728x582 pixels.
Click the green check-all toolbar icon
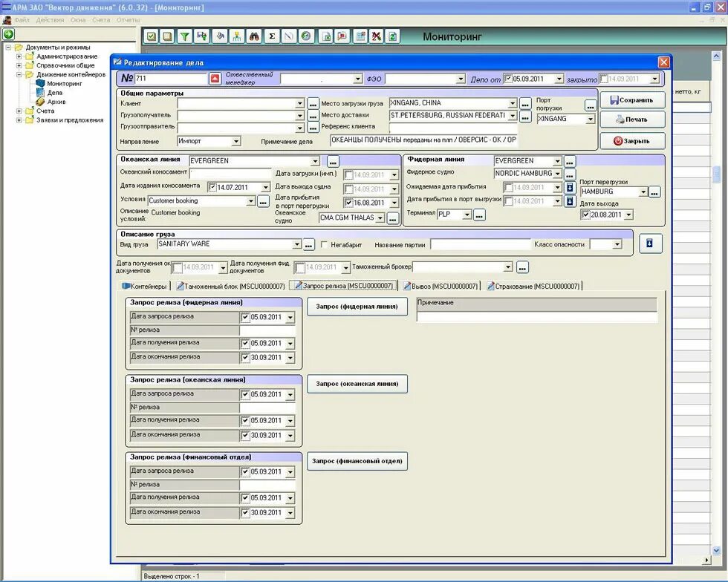tap(152, 36)
